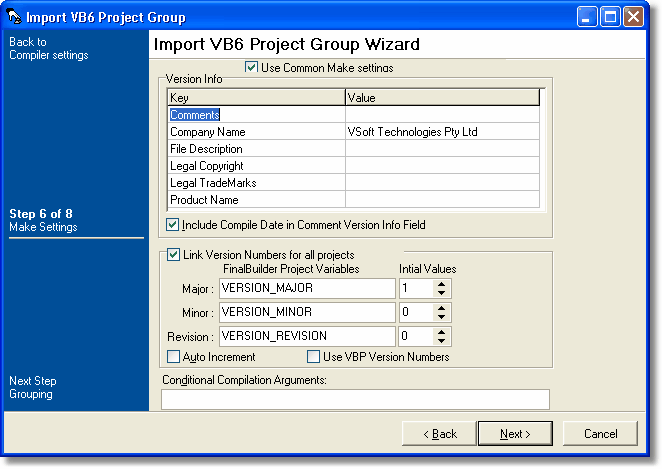Decrease the Revision initial value
Screen dimensions: 662x469
[x=441, y=341]
